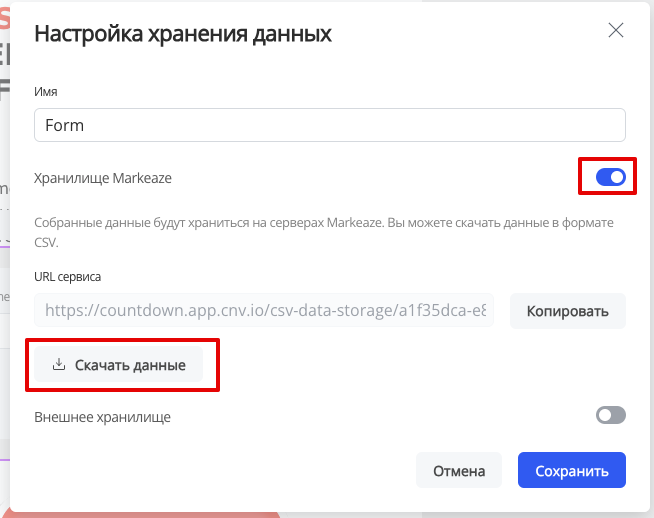Click the URL сервиса label
Viewport: 654px width, 518px height.
(x=68, y=277)
